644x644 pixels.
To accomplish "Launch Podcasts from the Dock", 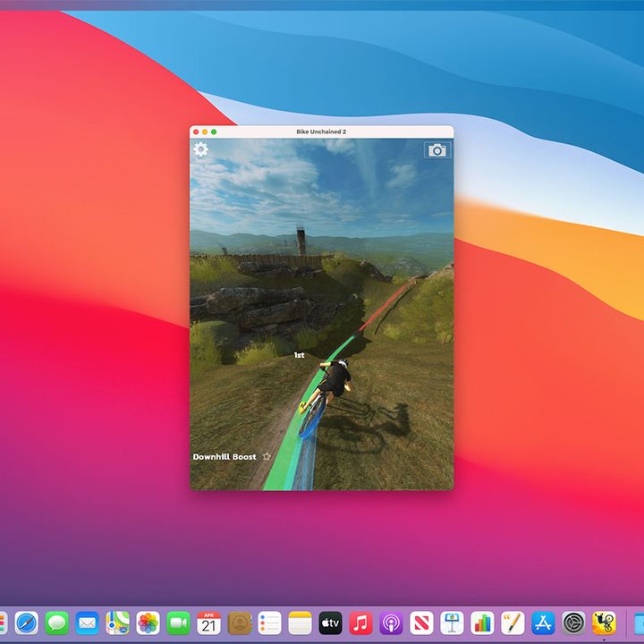I will 392,623.
